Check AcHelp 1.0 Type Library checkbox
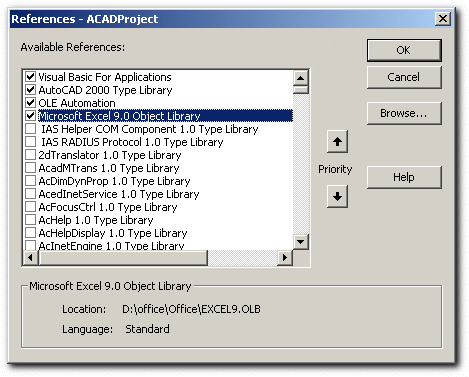The image size is (469, 377). (x=30, y=220)
